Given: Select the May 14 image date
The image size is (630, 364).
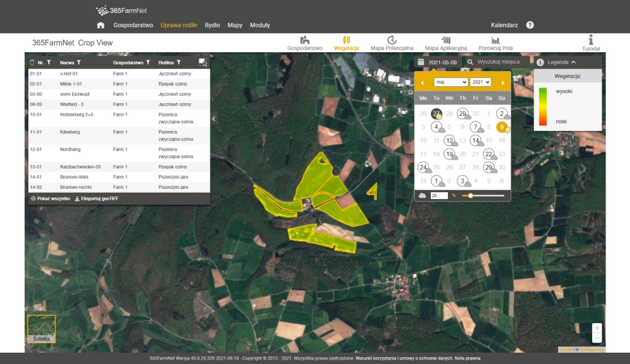Looking at the screenshot, I should [x=476, y=140].
